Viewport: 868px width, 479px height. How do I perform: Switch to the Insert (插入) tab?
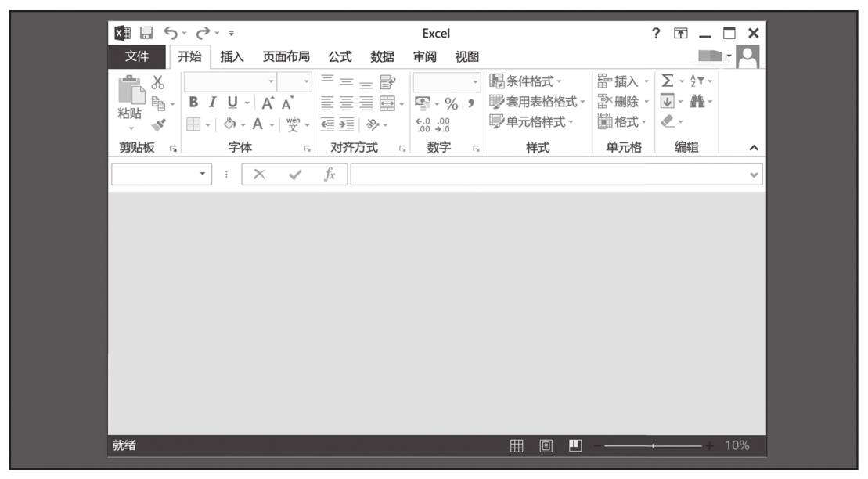[232, 56]
